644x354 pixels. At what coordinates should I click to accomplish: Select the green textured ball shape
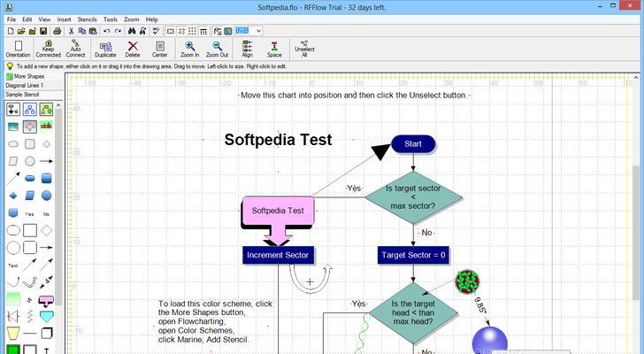tap(467, 281)
